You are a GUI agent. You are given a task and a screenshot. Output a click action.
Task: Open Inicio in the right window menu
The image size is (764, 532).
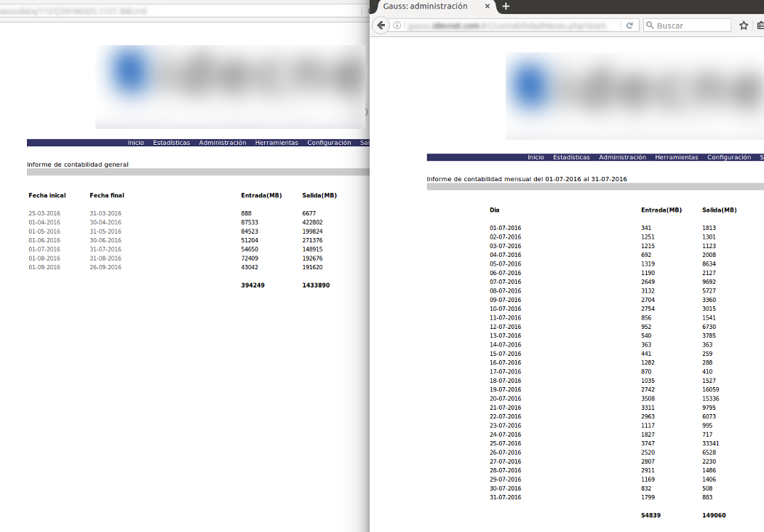coord(536,157)
